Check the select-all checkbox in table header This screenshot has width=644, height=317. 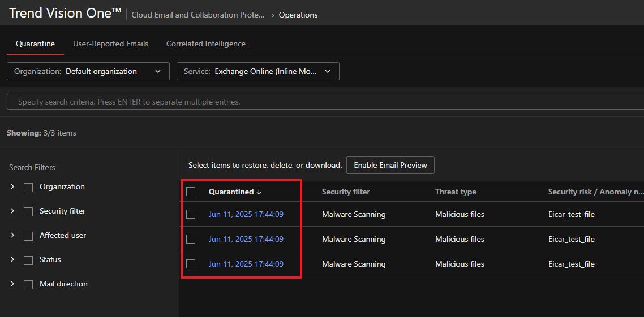coord(191,192)
